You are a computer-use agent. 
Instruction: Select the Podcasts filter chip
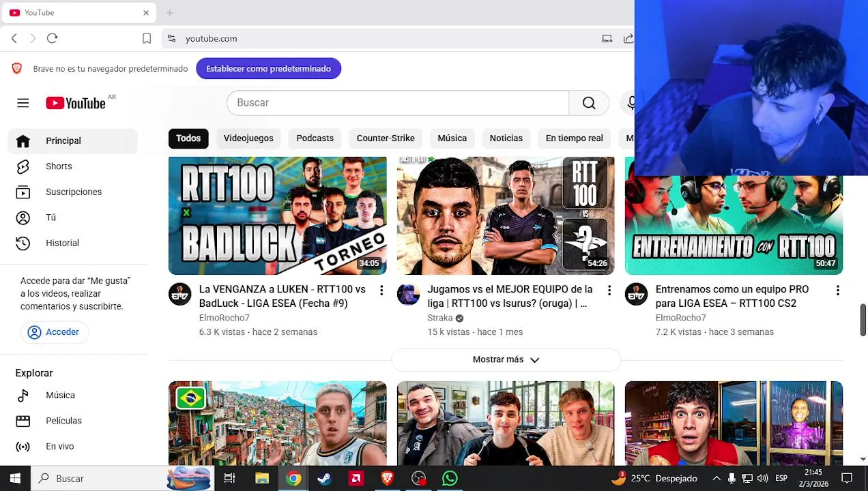(315, 138)
